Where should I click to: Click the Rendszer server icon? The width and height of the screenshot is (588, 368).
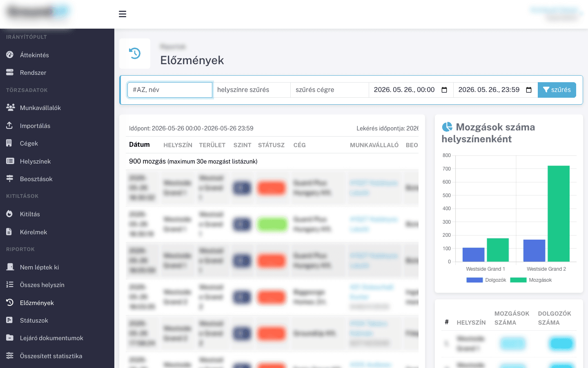point(10,72)
